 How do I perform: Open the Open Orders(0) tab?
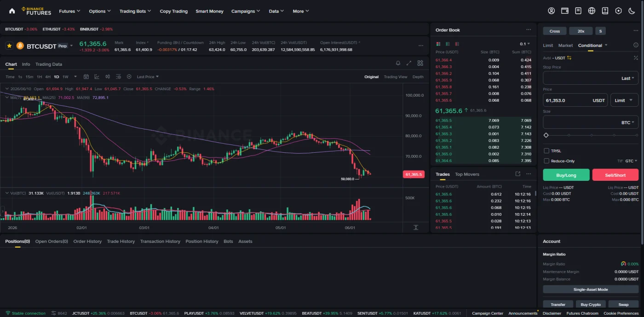point(52,241)
